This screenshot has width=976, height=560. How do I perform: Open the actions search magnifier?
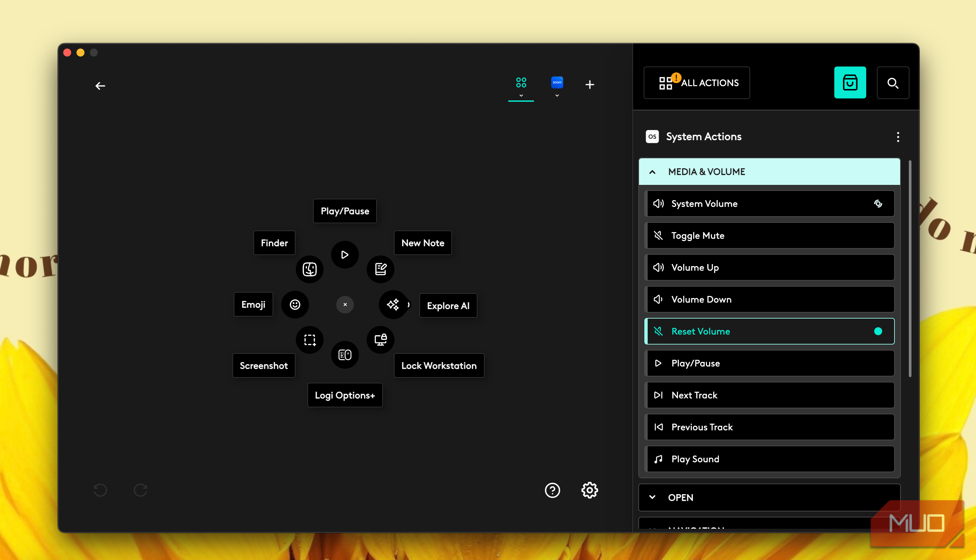[x=893, y=83]
